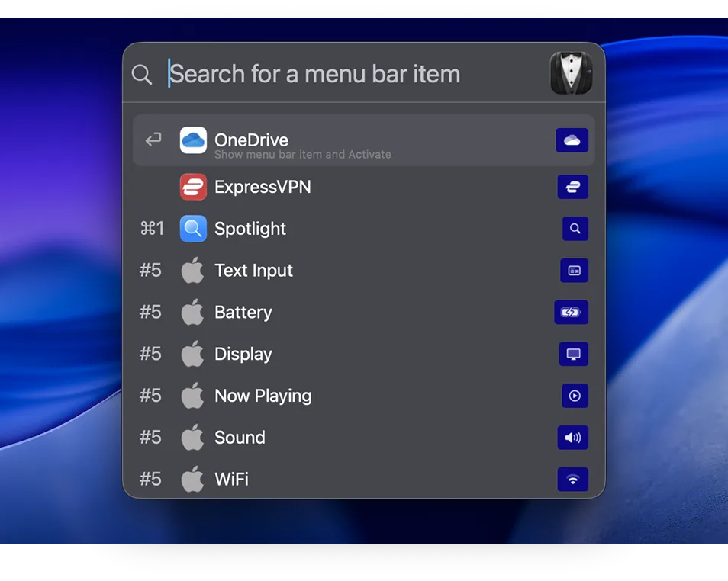Click Text Input's menu bar preview icon
Image resolution: width=728 pixels, height=581 pixels.
point(575,271)
